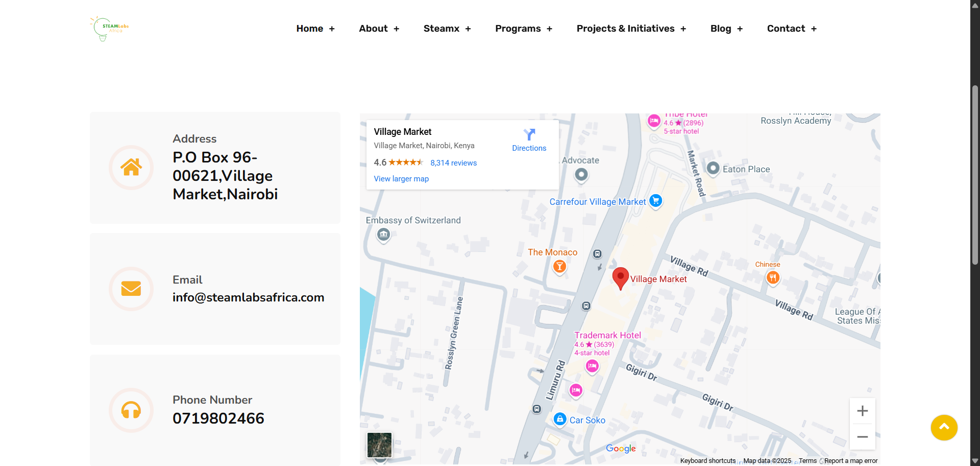Open Keyboard shortcuts on the map
The height and width of the screenshot is (466, 980).
tap(708, 461)
